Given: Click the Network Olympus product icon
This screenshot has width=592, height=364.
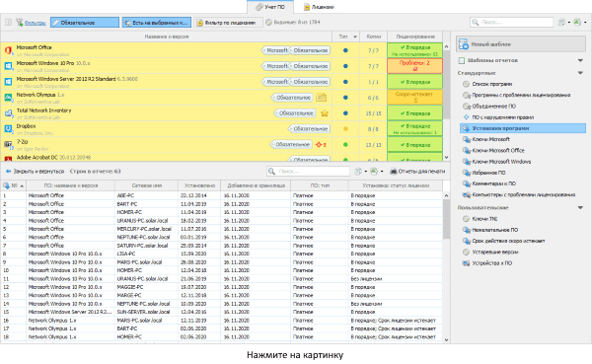Looking at the screenshot, I should [8, 98].
